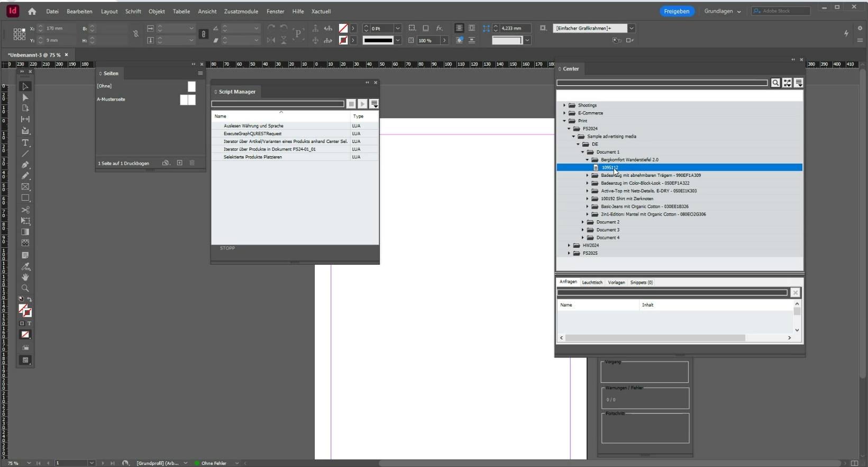
Task: Click the Home icon in top bar
Action: click(x=32, y=11)
